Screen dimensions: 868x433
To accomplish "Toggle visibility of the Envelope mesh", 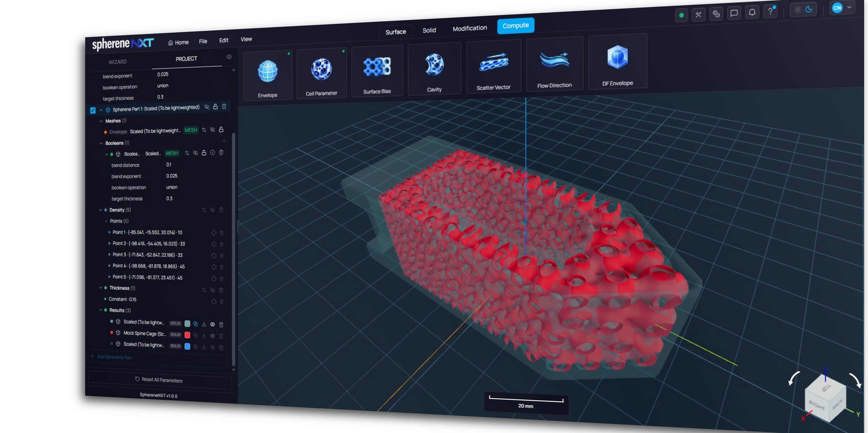I will (x=213, y=130).
